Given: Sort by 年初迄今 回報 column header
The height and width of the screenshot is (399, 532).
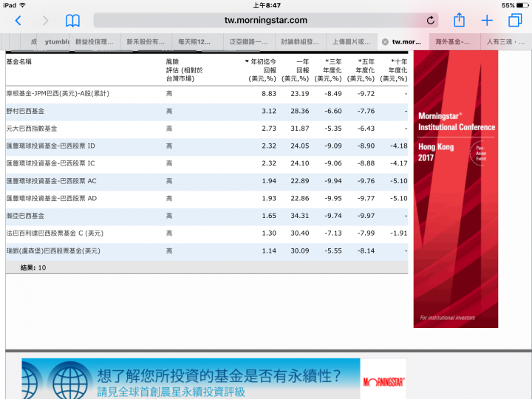Looking at the screenshot, I should pyautogui.click(x=261, y=70).
